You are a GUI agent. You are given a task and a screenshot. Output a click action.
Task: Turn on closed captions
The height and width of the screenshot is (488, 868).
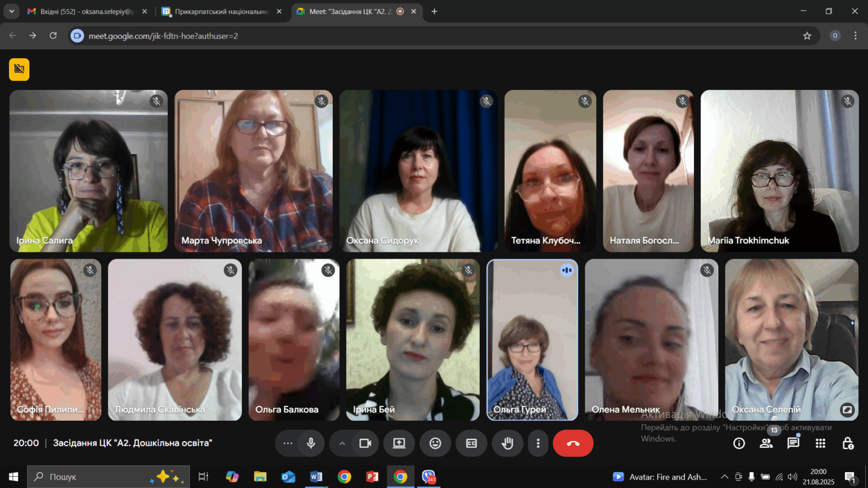(x=471, y=443)
